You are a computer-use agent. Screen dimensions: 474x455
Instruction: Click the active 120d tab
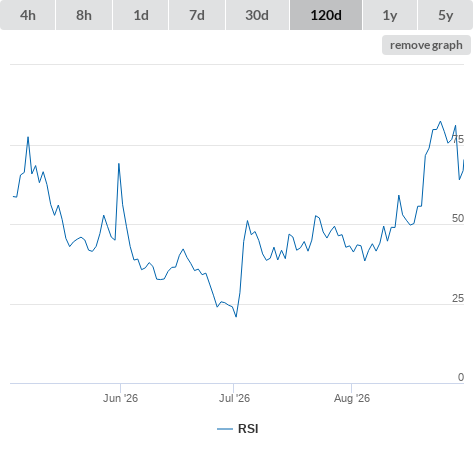click(326, 15)
